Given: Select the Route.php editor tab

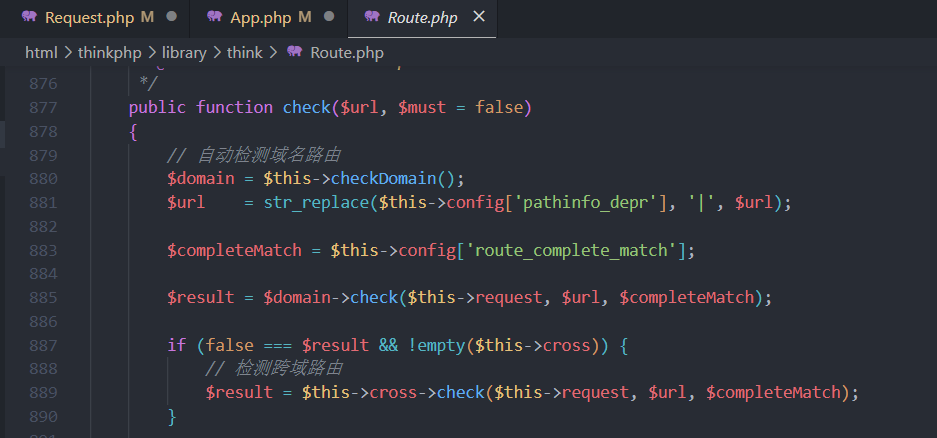Looking at the screenshot, I should click(420, 17).
